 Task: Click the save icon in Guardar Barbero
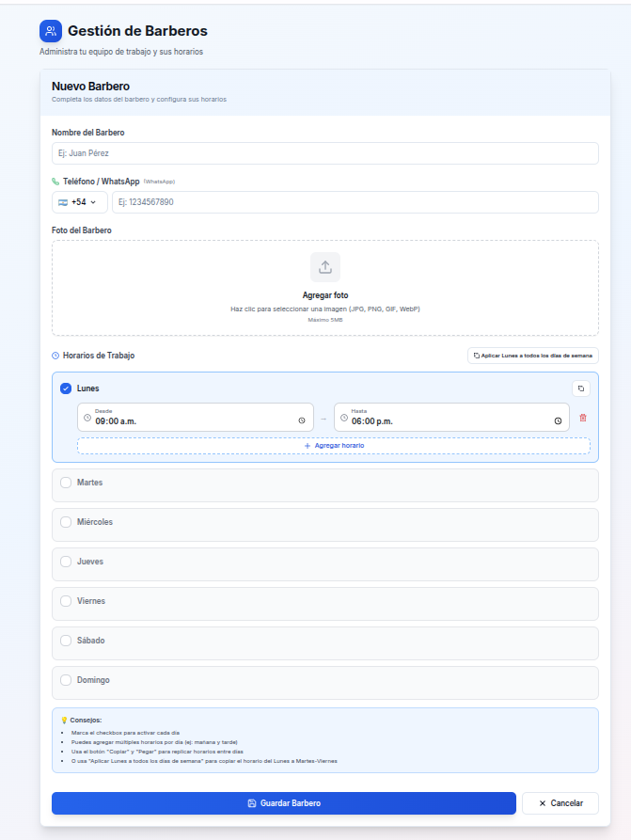coord(252,803)
